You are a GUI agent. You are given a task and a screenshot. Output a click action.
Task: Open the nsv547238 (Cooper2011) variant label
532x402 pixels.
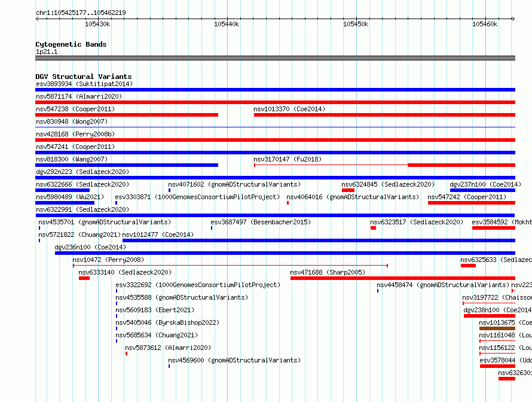[x=75, y=109]
